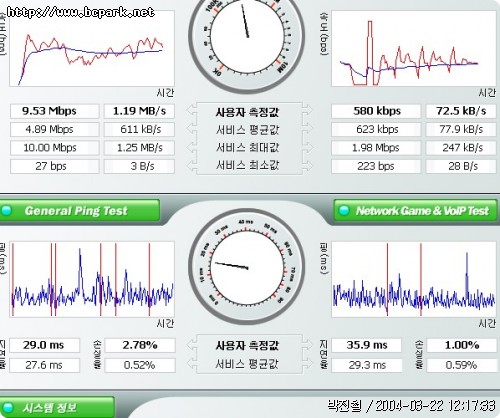Click the 시스템 정보 button
This screenshot has width=500, height=418.
[57, 407]
